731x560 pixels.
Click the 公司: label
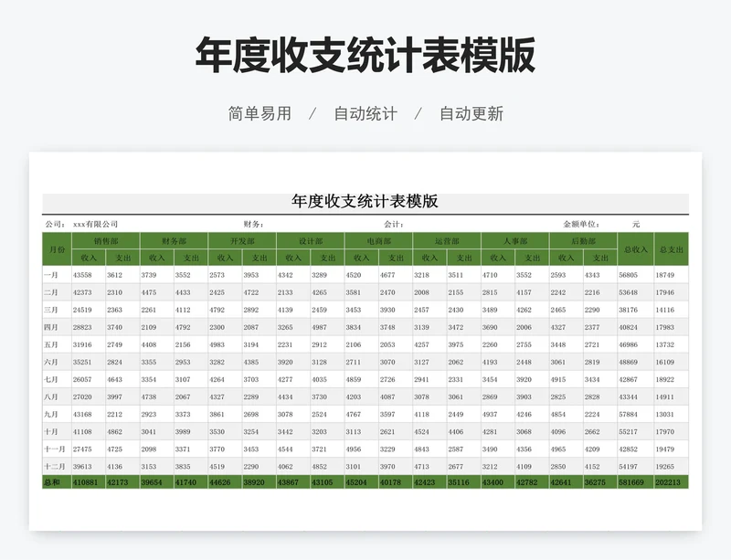56,224
